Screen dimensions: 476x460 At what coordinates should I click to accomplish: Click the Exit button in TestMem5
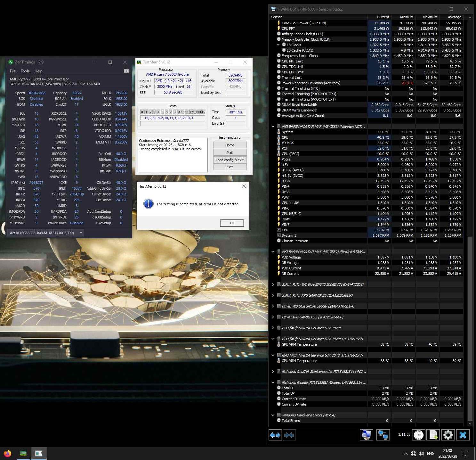point(230,167)
